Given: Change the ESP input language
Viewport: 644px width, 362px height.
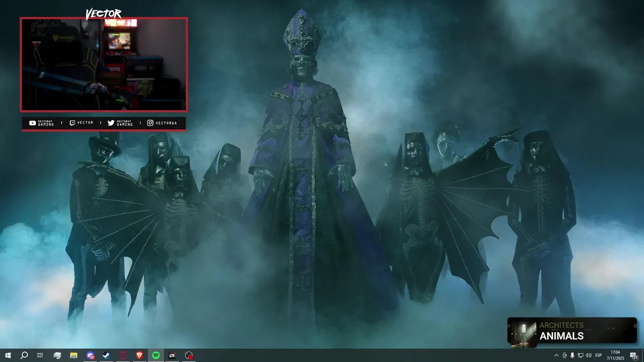Looking at the screenshot, I should [x=599, y=355].
